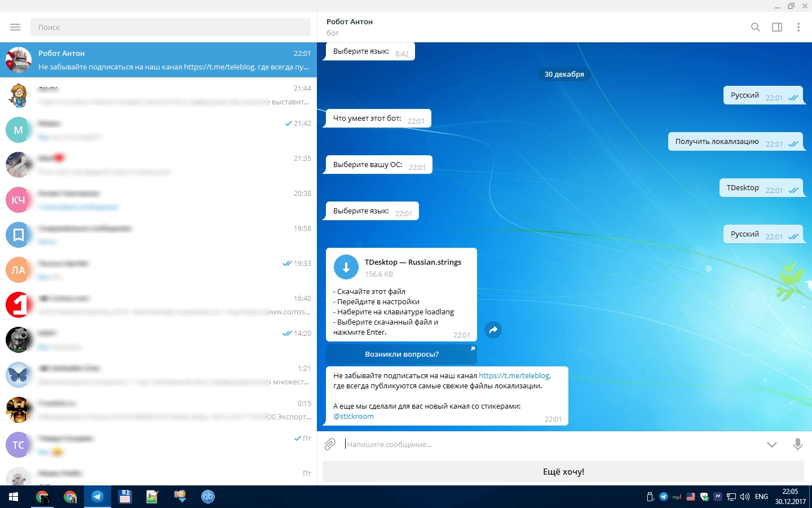Focus the Поиск search field
This screenshot has width=812, height=508.
(x=170, y=27)
